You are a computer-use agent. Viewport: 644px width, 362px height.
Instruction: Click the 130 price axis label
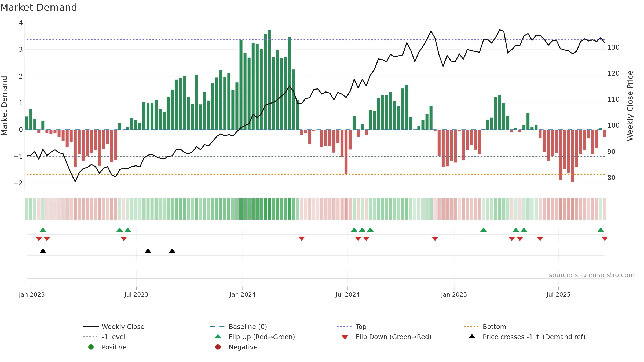tap(613, 47)
